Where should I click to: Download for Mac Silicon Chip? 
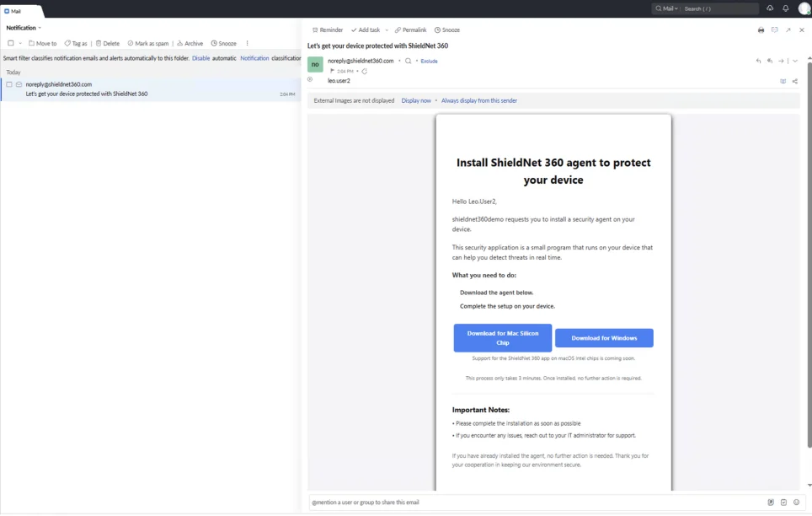coord(502,338)
